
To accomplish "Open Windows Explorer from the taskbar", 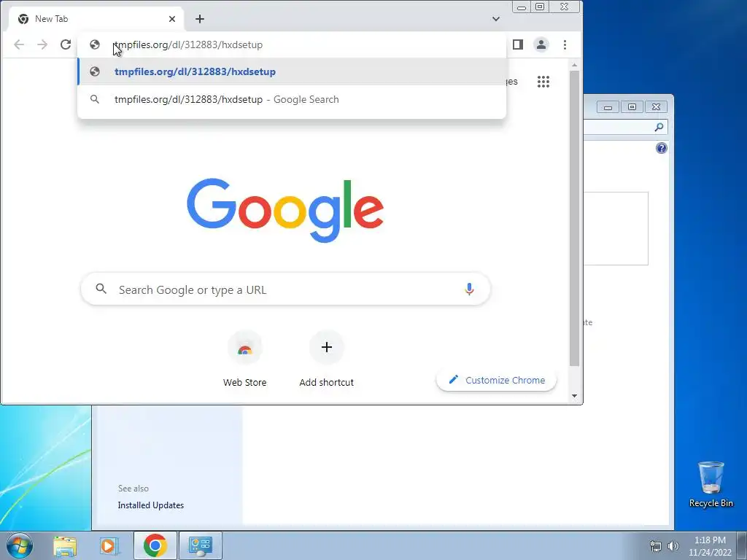I will coord(65,545).
